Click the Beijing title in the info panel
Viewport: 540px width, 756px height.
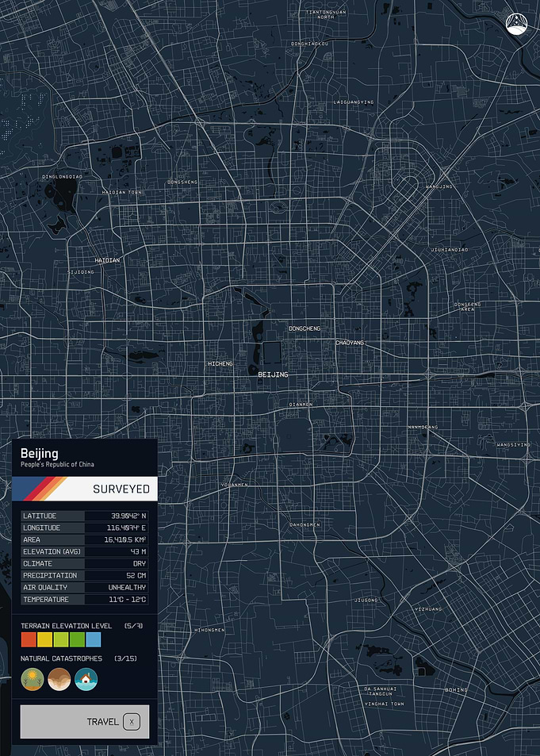(x=39, y=453)
